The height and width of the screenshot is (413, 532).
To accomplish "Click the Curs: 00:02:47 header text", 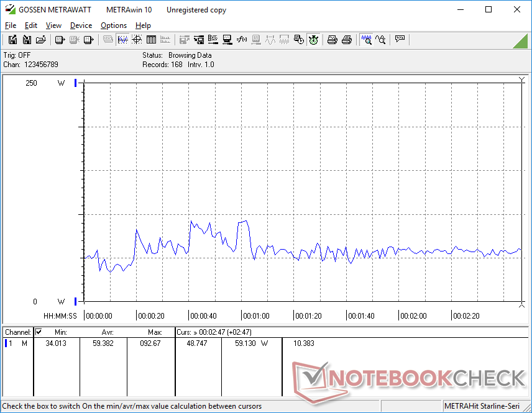I will pos(214,332).
